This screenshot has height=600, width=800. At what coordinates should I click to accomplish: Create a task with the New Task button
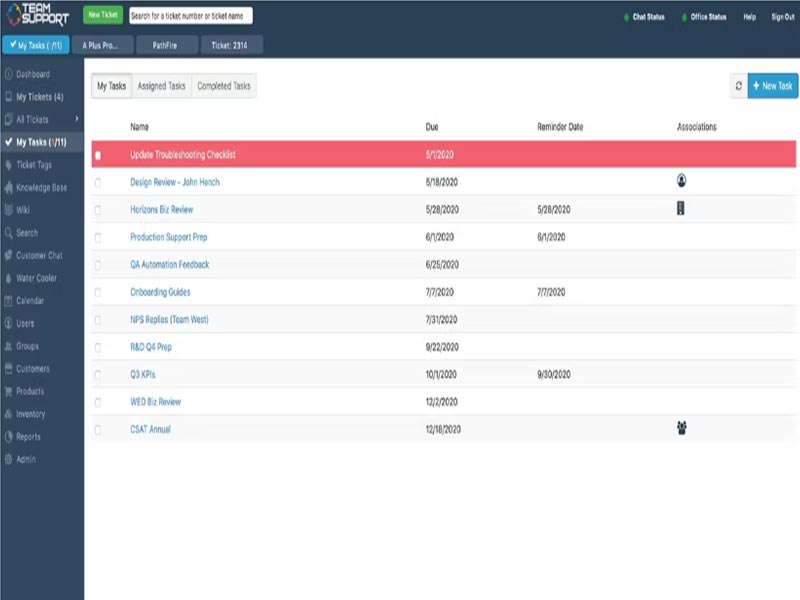774,86
